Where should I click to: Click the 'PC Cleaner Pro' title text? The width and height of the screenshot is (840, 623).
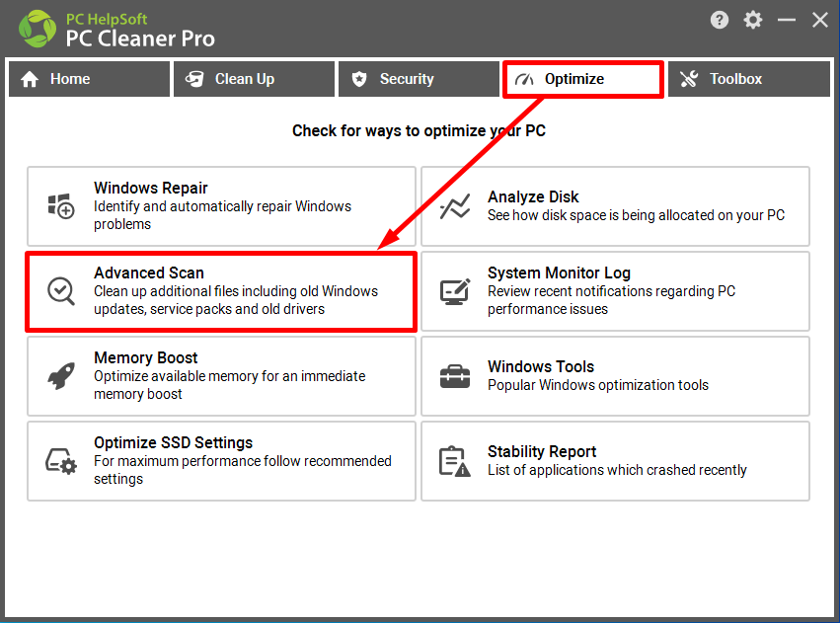click(x=140, y=39)
